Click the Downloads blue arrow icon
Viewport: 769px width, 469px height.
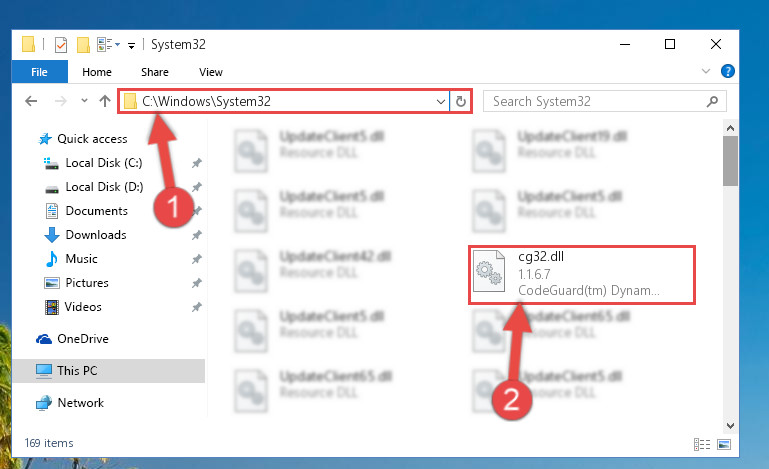pyautogui.click(x=51, y=235)
